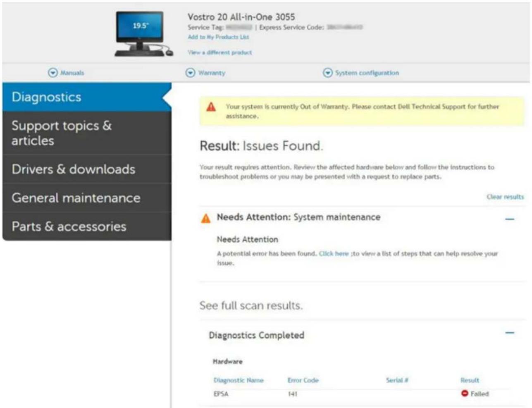This screenshot has height=408, width=532.
Task: Click the EPSA diagnostic name cell
Action: 221,394
